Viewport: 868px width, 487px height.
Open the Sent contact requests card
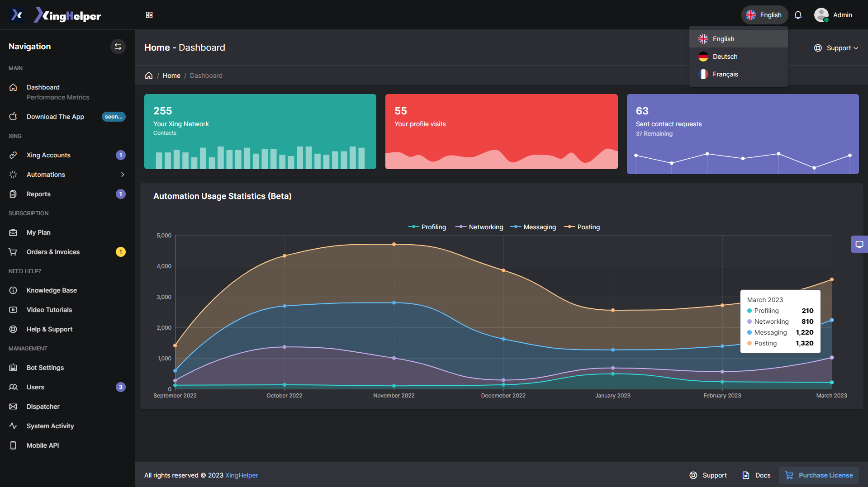(743, 134)
